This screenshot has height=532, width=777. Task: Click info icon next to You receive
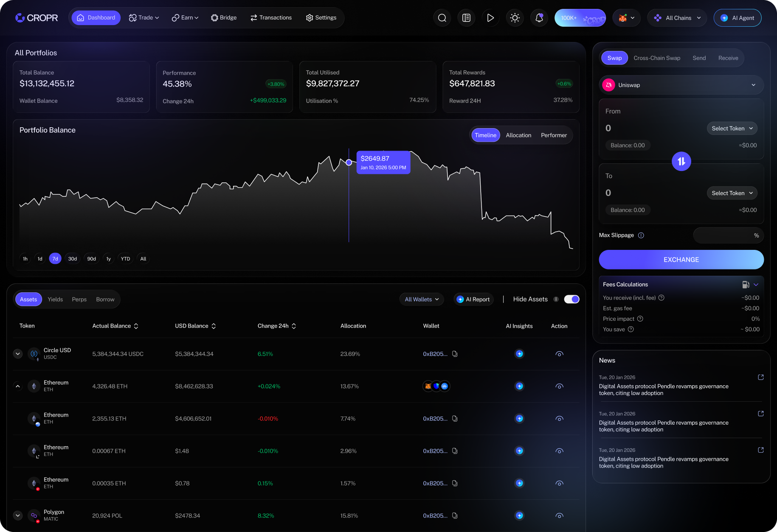coord(662,298)
